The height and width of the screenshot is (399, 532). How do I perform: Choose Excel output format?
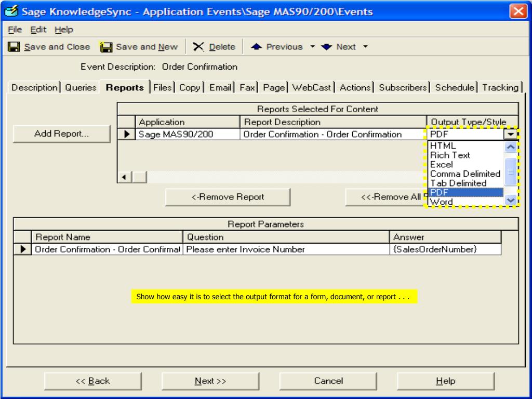click(466, 165)
